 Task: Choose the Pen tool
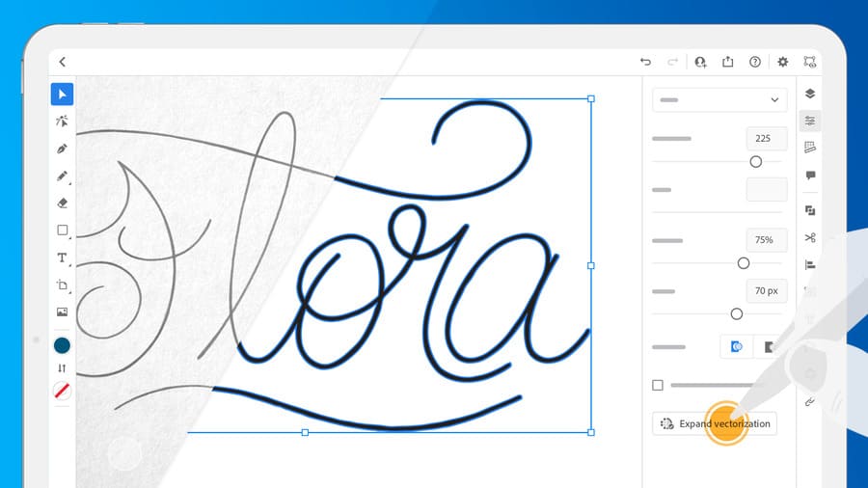tap(62, 149)
